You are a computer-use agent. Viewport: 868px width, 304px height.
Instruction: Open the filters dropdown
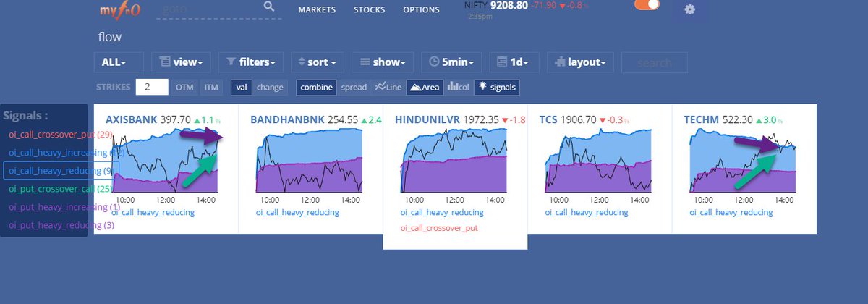[x=251, y=62]
